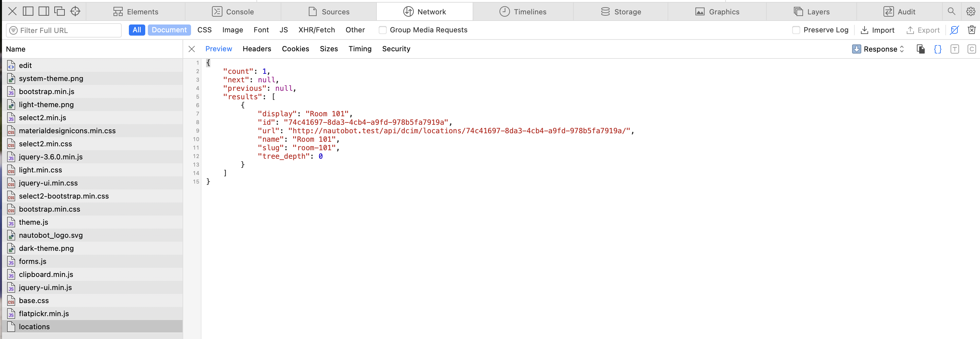Toggle the Document resource filter
980x339 pixels.
169,30
